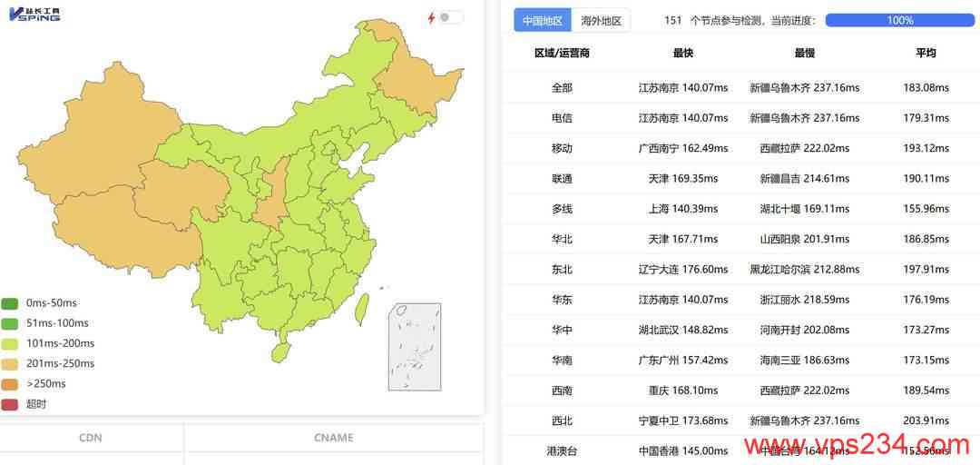Click the VSPING site logo
This screenshot has height=465, width=980.
point(34,15)
